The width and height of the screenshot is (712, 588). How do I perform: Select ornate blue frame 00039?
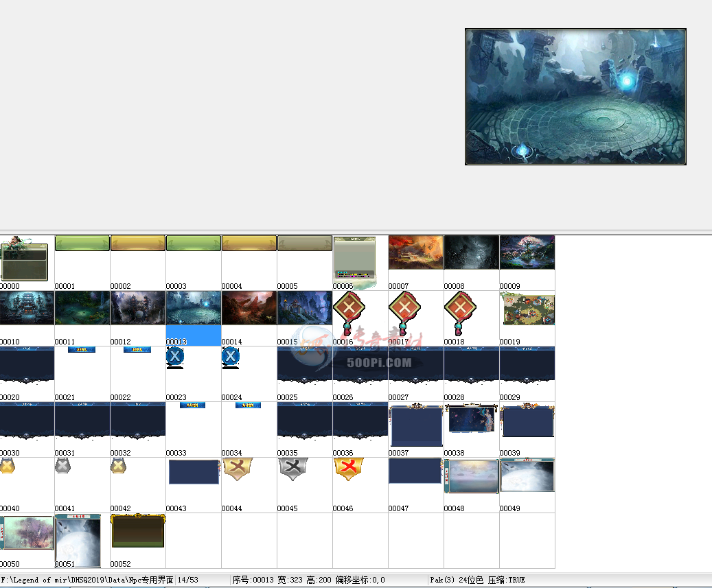(x=527, y=420)
